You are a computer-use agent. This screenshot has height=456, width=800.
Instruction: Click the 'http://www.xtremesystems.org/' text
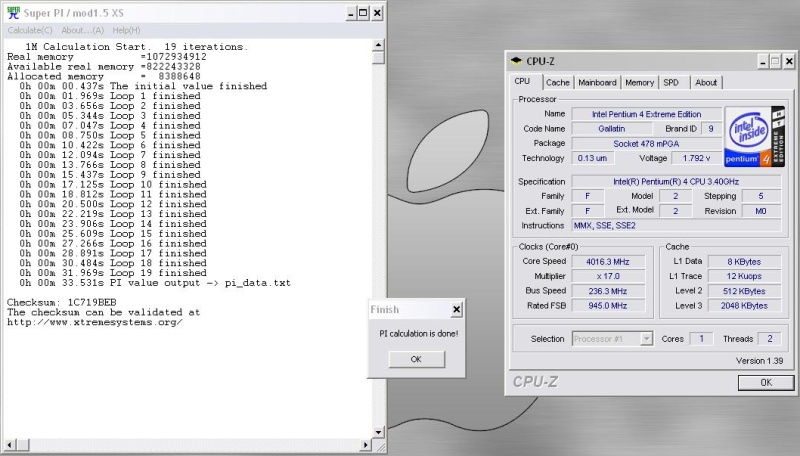point(95,322)
